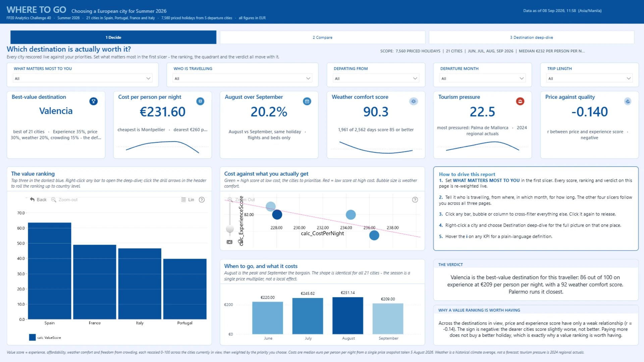Click the calendar icon on August over September card

(x=307, y=101)
